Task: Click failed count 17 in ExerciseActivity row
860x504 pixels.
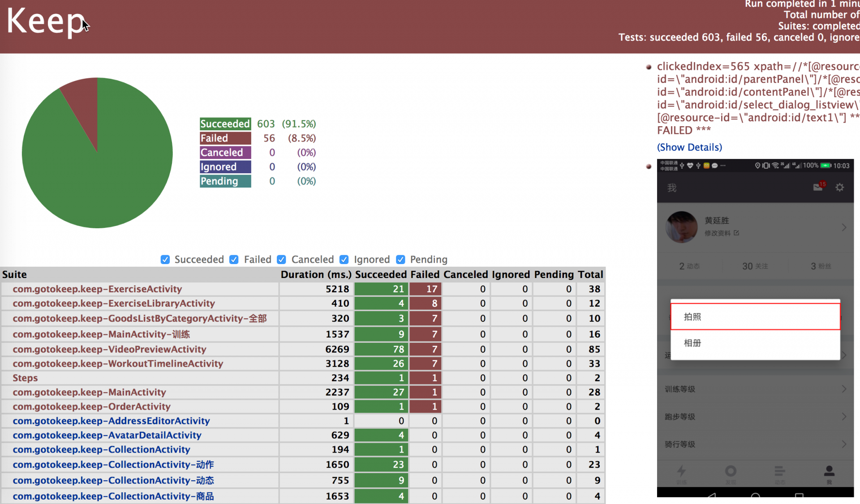Action: coord(426,289)
